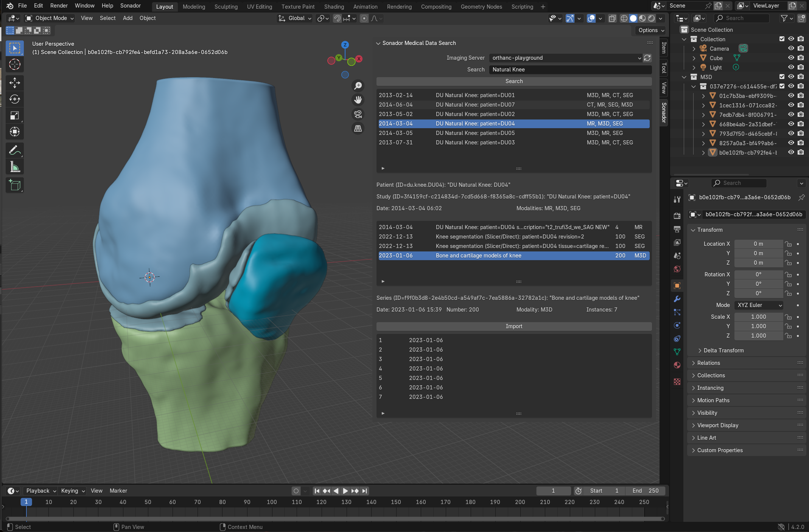Screen dimensions: 809x532
Task: Click the End frame 250 field
Action: coord(646,491)
